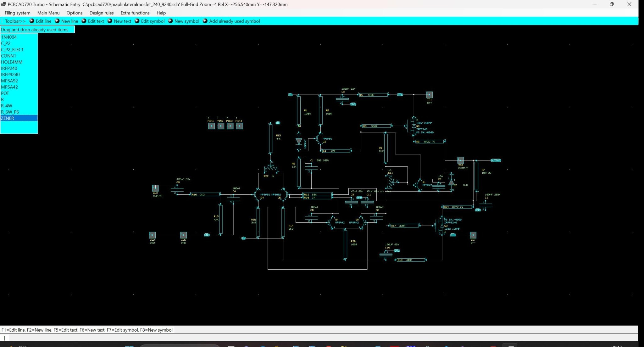Image resolution: width=644 pixels, height=347 pixels.
Task: Pick IRFP240 from the used items list
Action: click(x=19, y=68)
